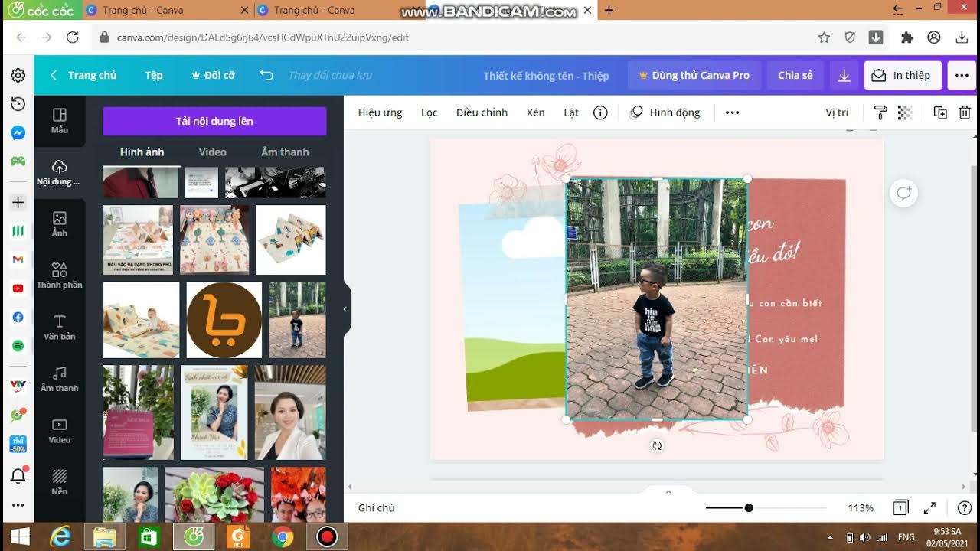Open Chrome from the taskbar
This screenshot has height=551, width=980.
(283, 537)
